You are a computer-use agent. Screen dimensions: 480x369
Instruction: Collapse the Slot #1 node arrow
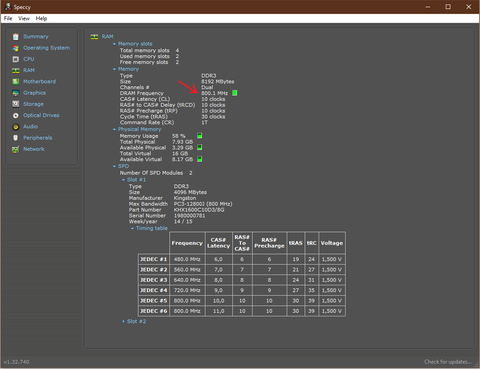(123, 180)
